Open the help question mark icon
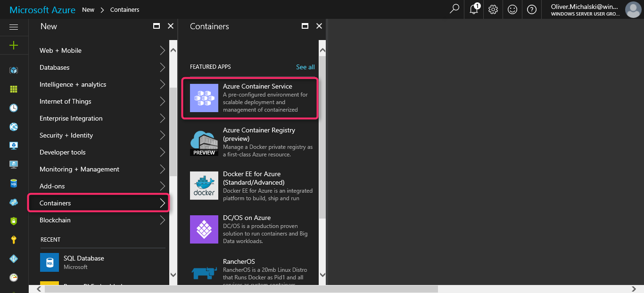Image resolution: width=644 pixels, height=293 pixels. [x=532, y=9]
